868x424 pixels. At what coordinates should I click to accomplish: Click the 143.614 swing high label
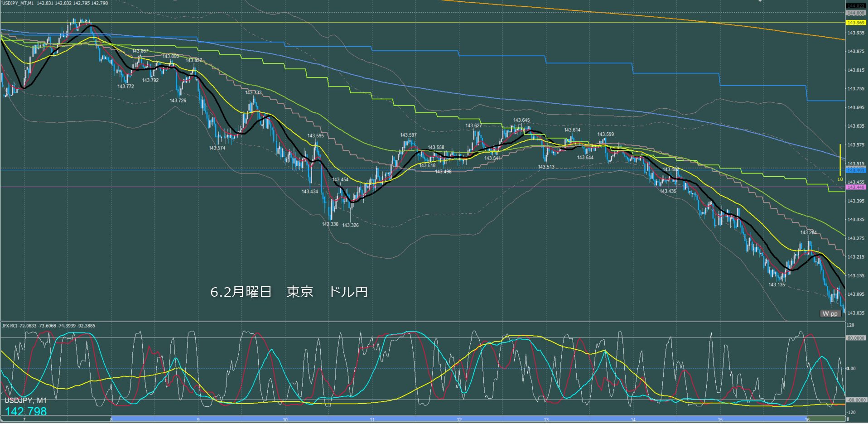[x=572, y=130]
